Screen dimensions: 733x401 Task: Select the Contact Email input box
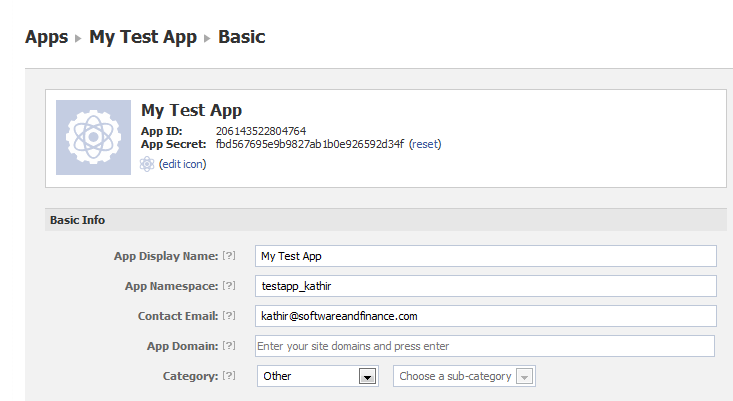[x=486, y=316]
